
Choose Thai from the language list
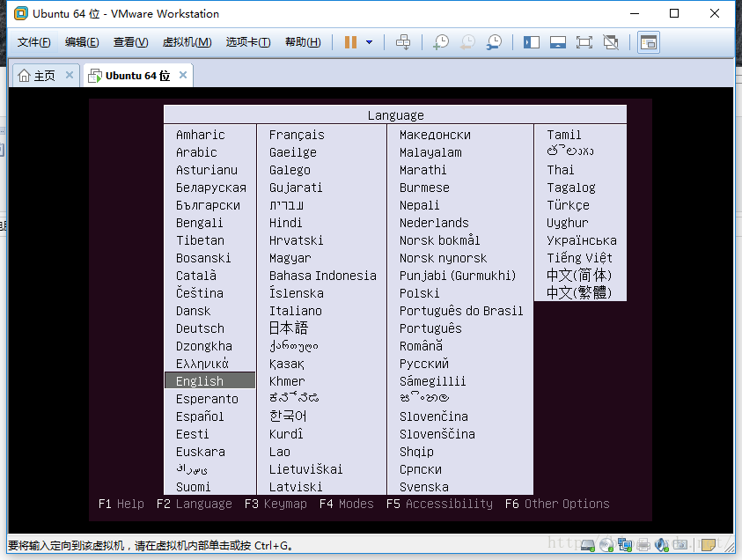pyautogui.click(x=561, y=170)
